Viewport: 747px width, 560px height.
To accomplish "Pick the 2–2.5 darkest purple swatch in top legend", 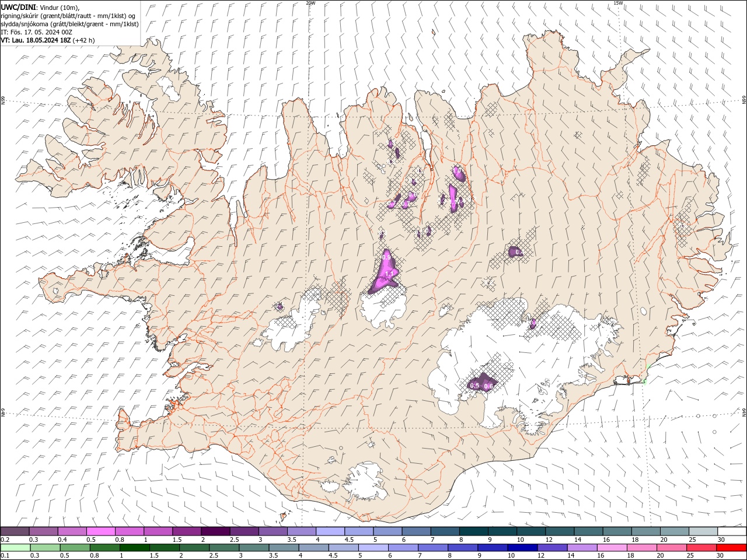I will coord(215,531).
